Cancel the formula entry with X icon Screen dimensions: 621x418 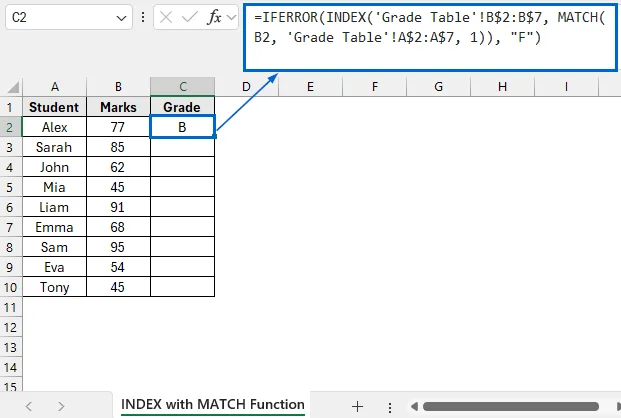(x=166, y=17)
